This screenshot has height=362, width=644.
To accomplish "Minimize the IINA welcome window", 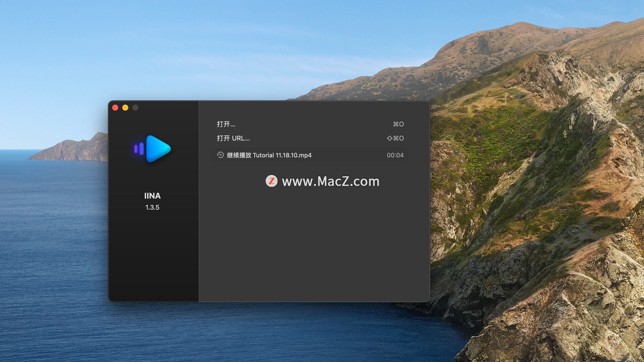I will [x=125, y=108].
